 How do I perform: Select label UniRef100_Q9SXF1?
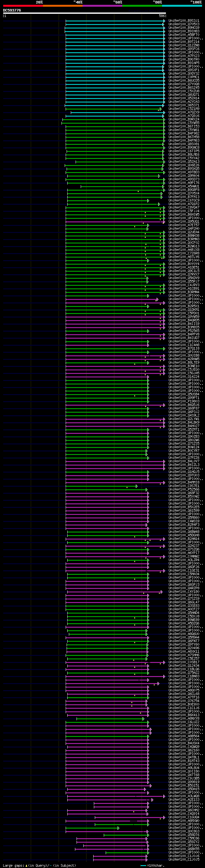[x=184, y=70]
